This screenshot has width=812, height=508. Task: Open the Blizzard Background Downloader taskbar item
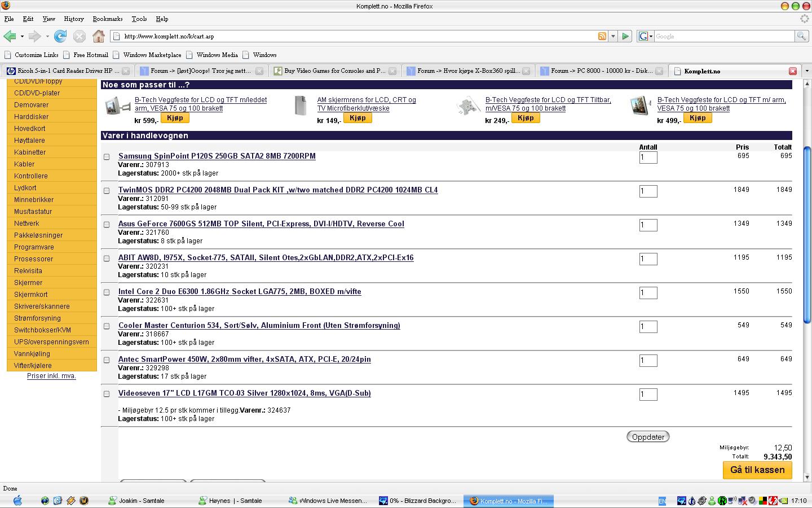pos(419,501)
